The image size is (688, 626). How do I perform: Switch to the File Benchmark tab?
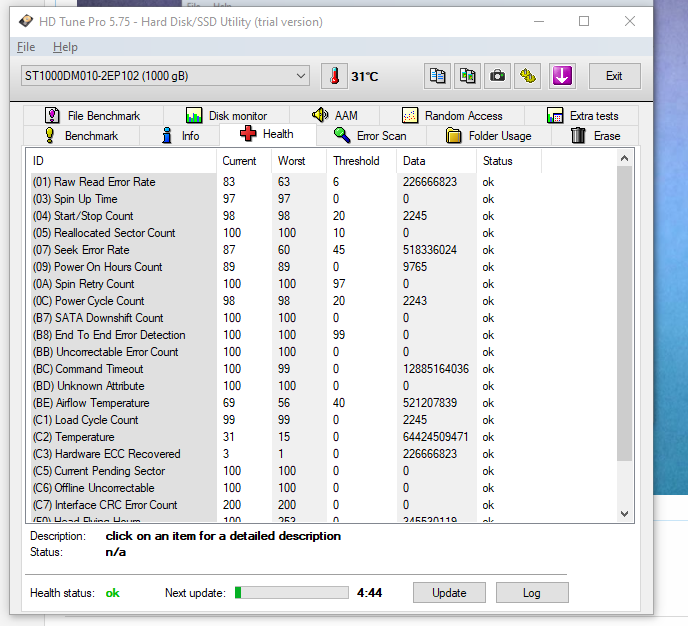(x=93, y=116)
